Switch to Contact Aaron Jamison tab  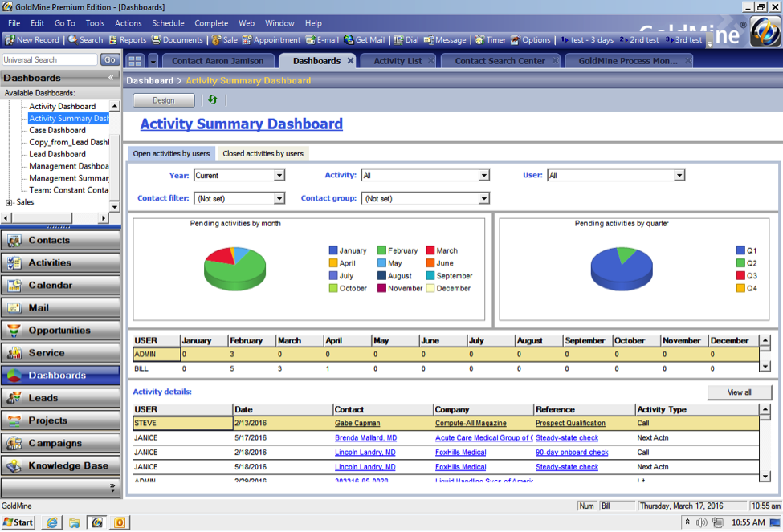tap(218, 61)
